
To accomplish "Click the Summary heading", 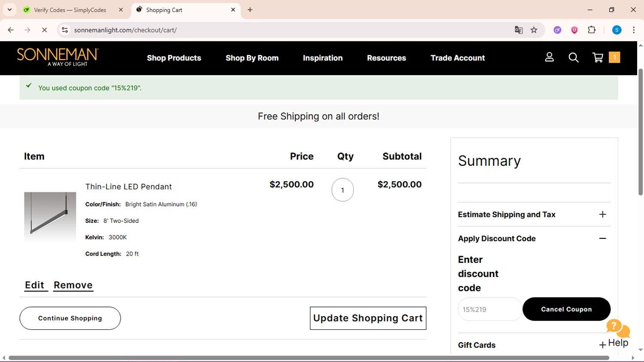I will 489,161.
